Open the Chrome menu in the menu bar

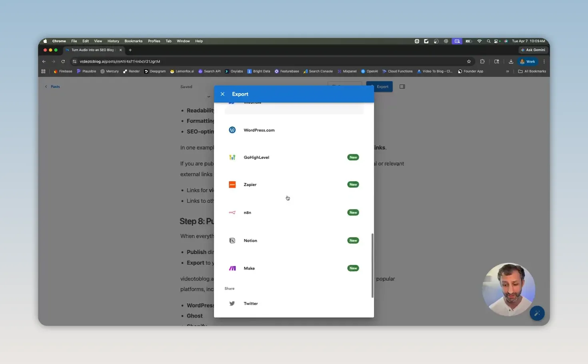tap(59, 41)
